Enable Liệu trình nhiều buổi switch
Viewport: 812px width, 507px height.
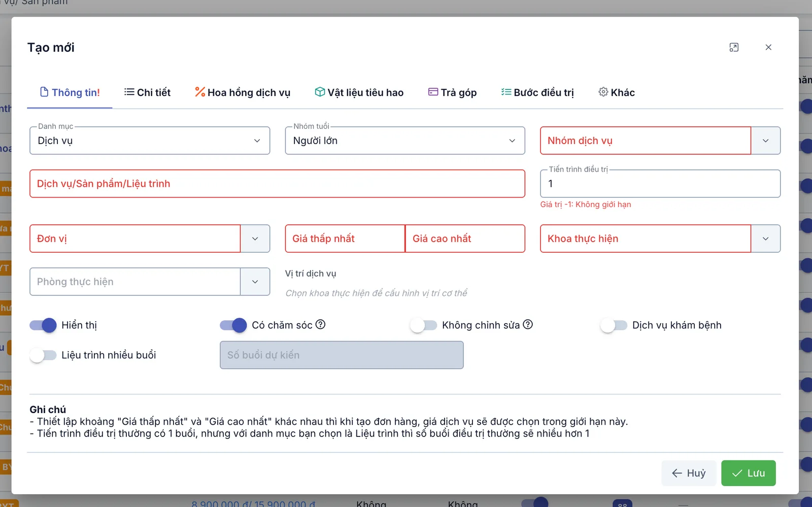click(x=43, y=355)
